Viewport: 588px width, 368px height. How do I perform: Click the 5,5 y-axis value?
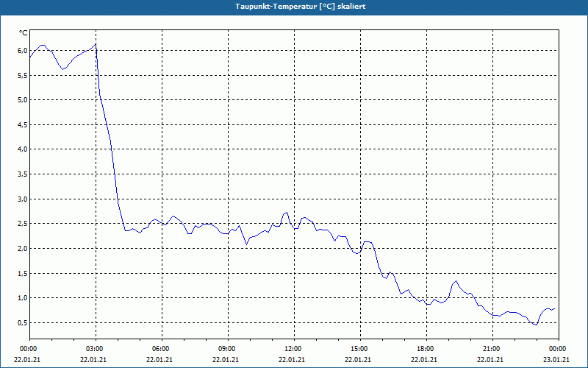[x=22, y=75]
